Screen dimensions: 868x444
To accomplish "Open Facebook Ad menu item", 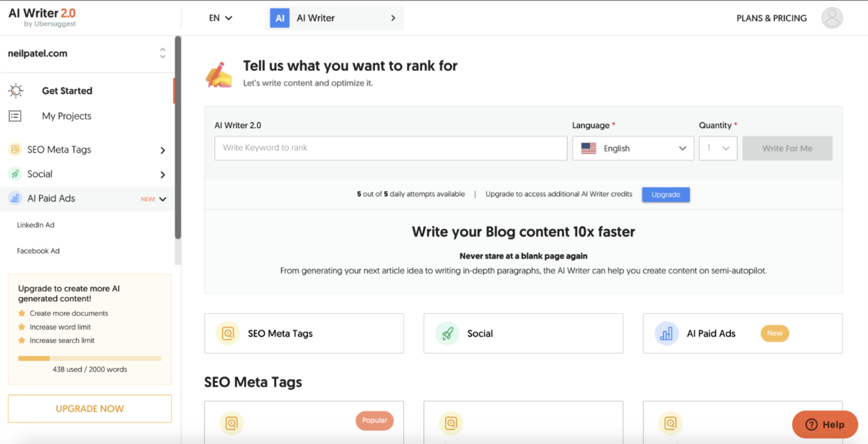I will pyautogui.click(x=38, y=251).
